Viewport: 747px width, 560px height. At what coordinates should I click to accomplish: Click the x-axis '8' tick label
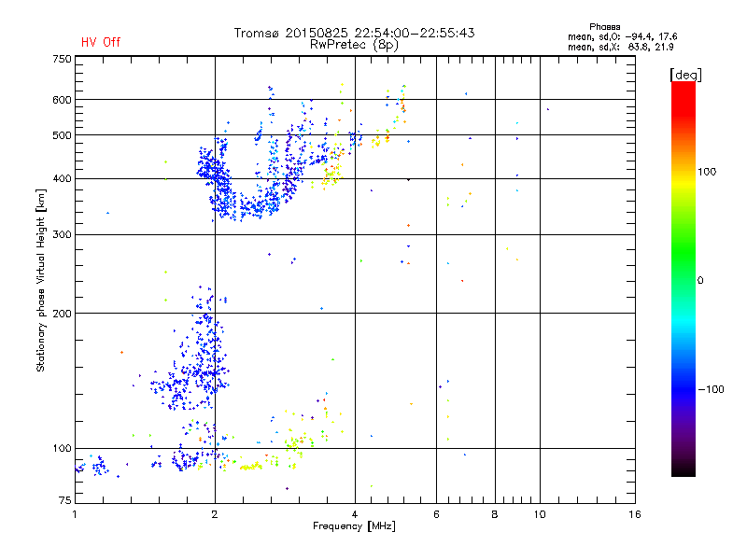(x=495, y=514)
